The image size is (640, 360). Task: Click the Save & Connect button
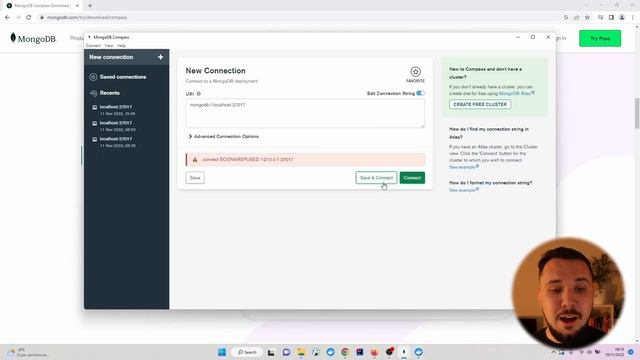[376, 178]
